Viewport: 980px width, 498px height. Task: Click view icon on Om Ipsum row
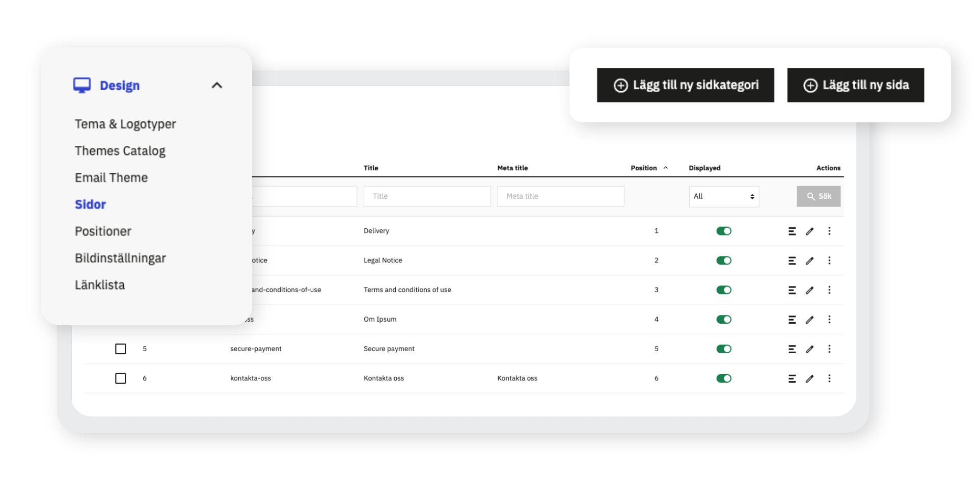point(792,320)
